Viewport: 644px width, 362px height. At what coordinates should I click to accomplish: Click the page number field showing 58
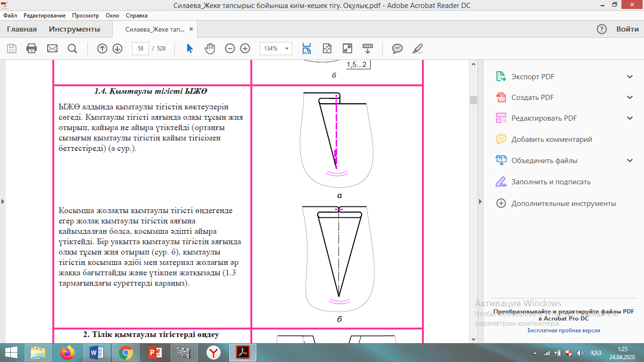[x=140, y=49]
